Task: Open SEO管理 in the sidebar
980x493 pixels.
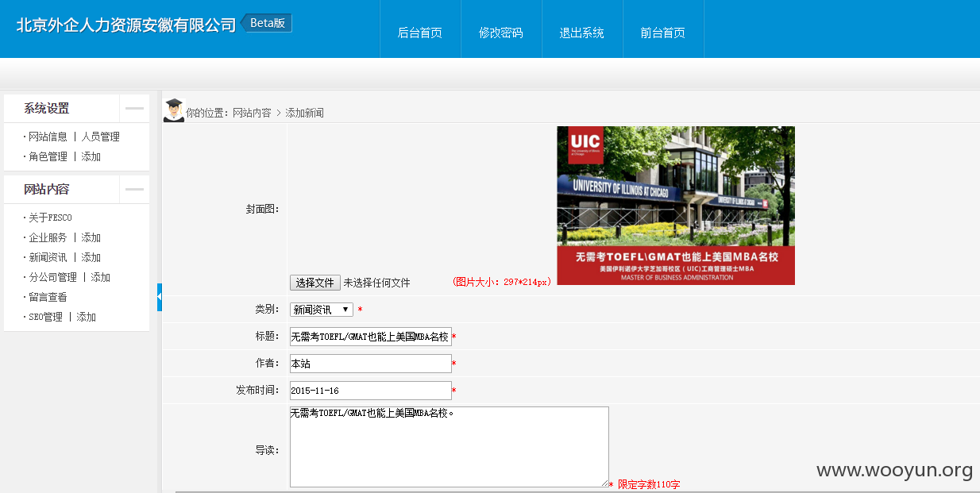Action: click(x=45, y=317)
